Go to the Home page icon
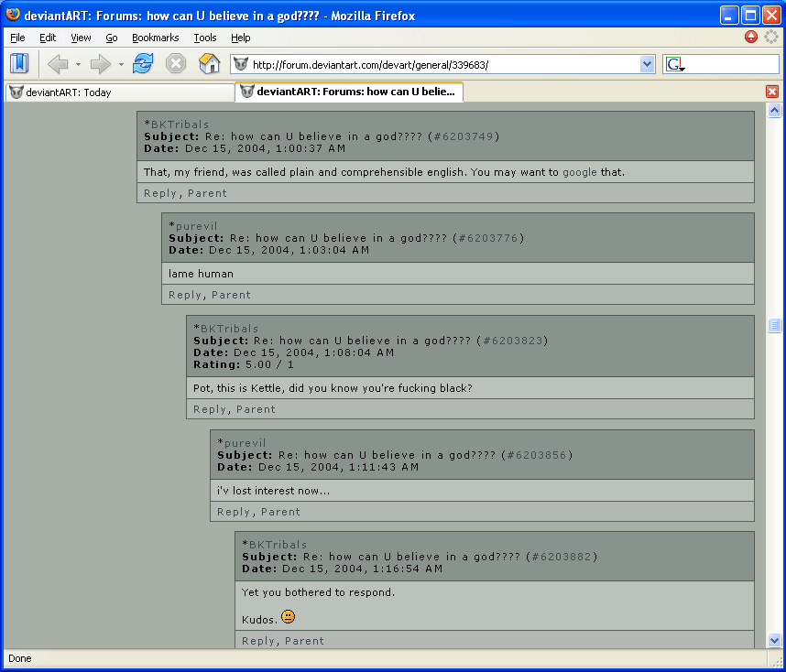The width and height of the screenshot is (786, 672). coord(210,64)
